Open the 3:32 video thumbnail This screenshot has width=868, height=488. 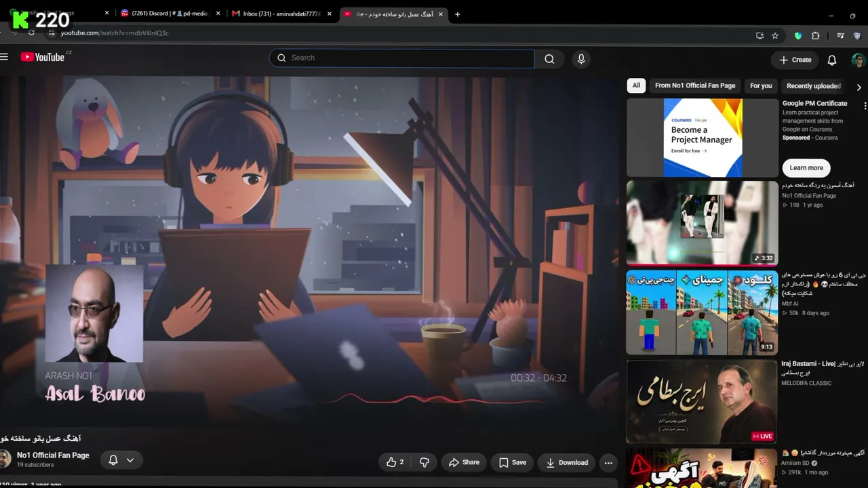pos(703,222)
